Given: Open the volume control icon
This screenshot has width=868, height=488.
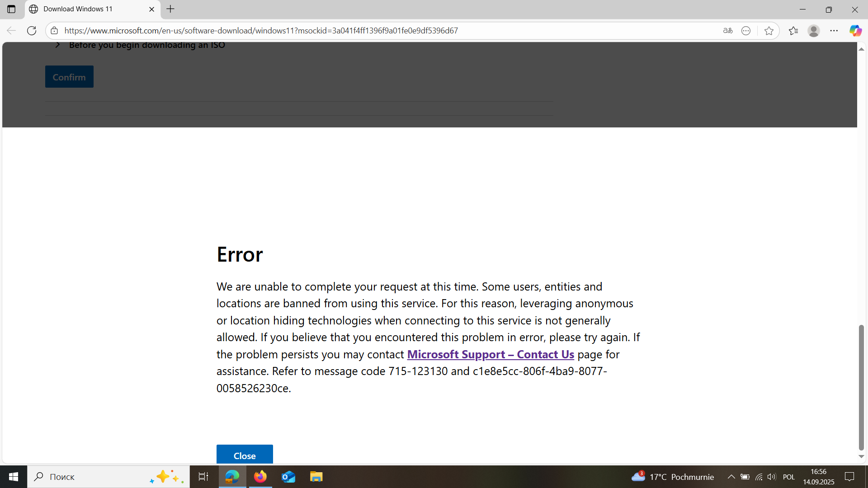Looking at the screenshot, I should pyautogui.click(x=772, y=477).
